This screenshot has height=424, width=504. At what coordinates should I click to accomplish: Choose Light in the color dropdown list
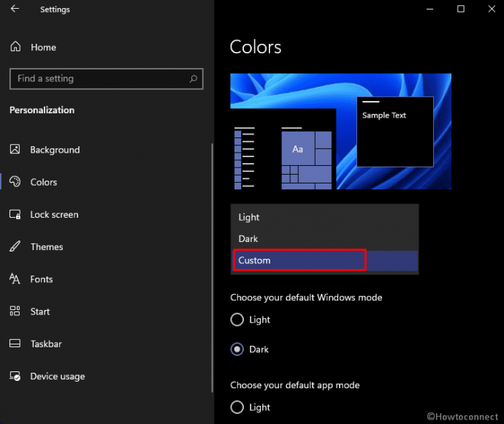click(x=324, y=217)
